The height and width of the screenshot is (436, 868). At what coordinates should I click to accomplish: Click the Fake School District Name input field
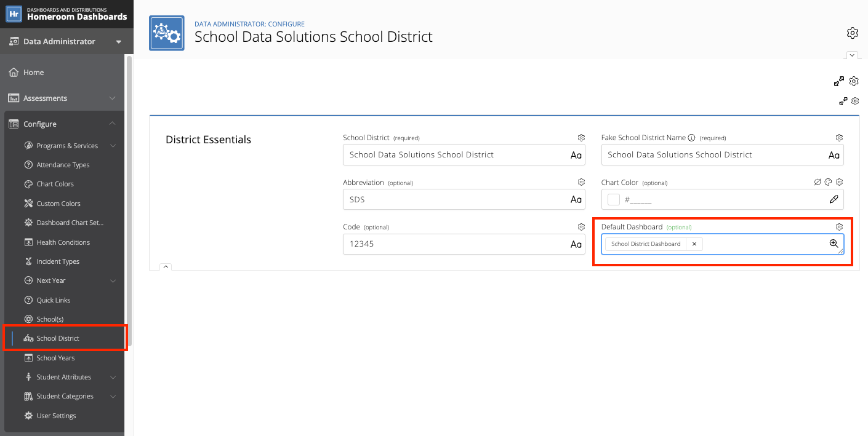coord(723,155)
